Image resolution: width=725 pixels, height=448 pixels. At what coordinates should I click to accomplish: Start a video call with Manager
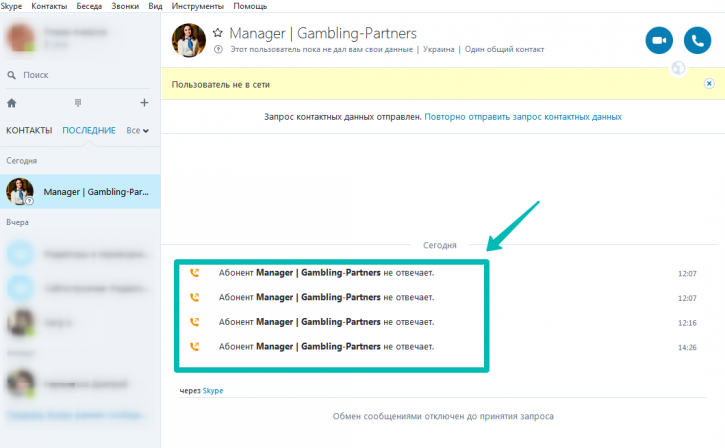(659, 40)
